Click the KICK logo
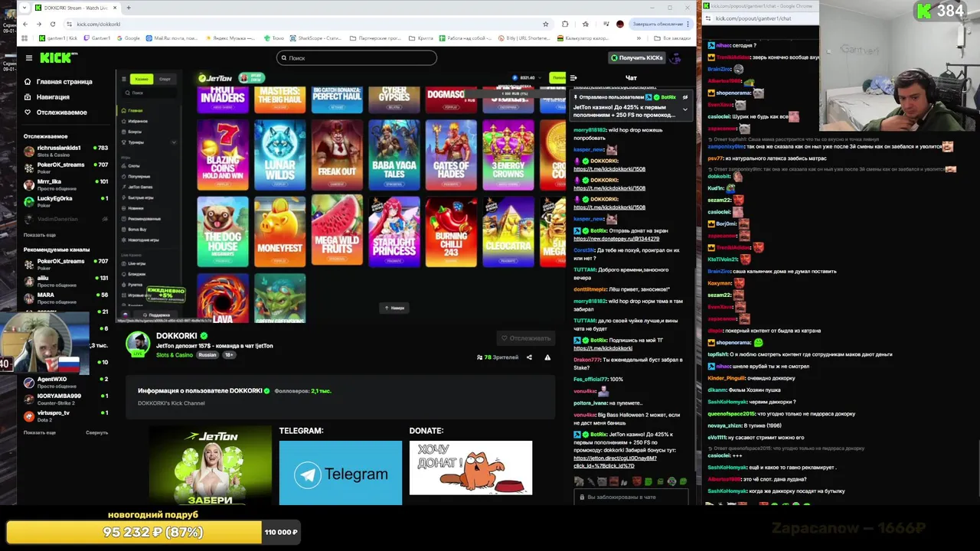 tap(58, 57)
